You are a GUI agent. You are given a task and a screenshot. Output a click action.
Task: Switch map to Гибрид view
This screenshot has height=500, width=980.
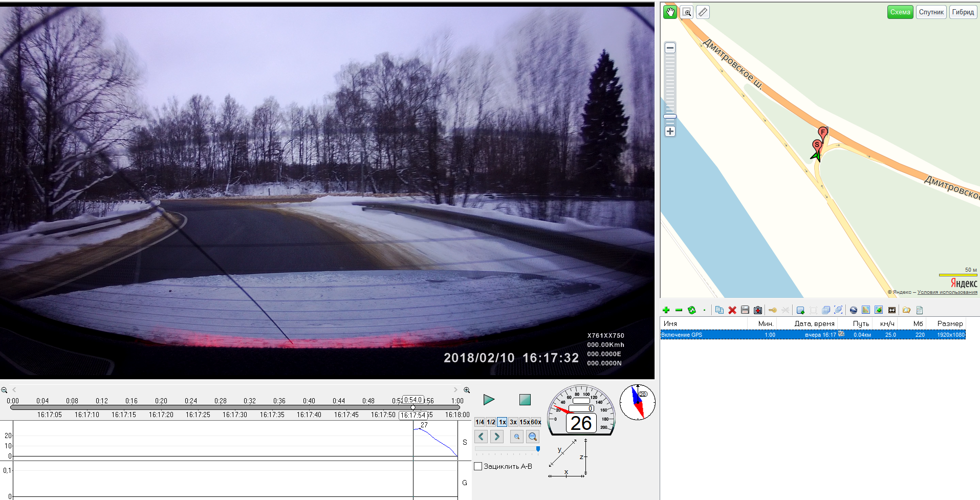pyautogui.click(x=963, y=12)
